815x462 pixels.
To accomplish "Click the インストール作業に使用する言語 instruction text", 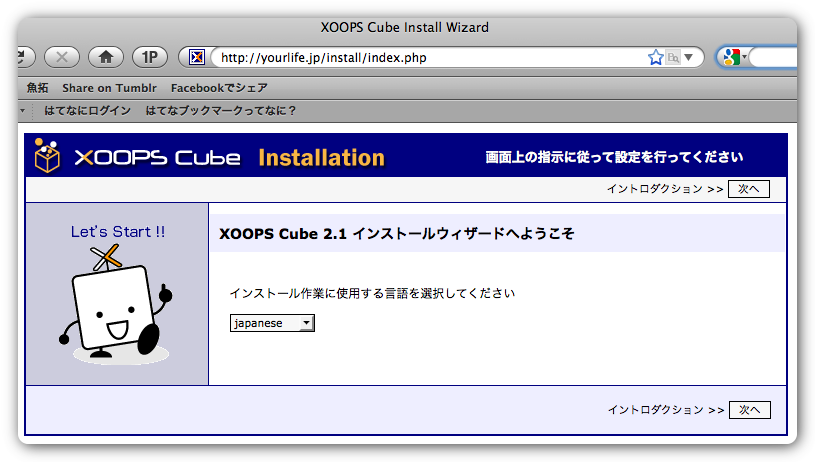I will click(372, 293).
